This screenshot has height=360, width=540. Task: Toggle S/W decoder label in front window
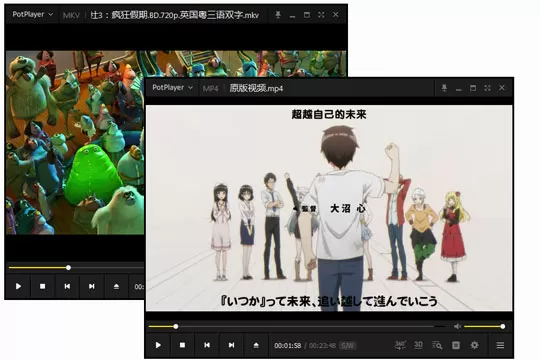point(347,345)
